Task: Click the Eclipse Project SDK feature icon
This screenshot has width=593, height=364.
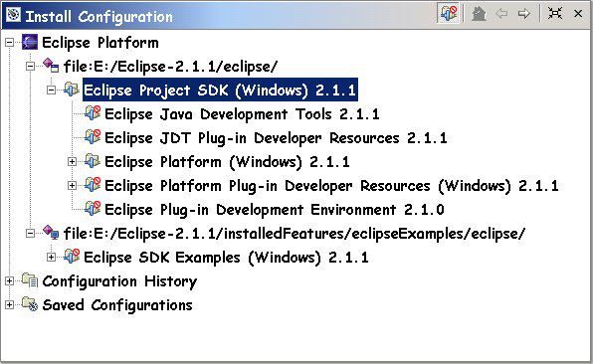Action: click(x=72, y=90)
